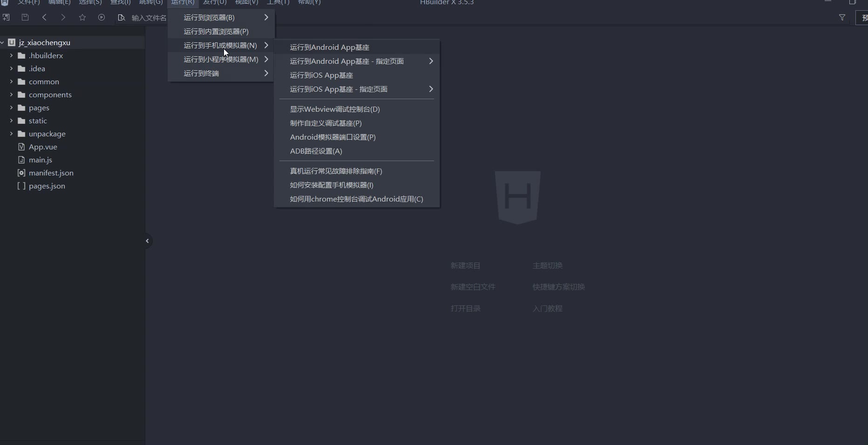Expand the pages folder
868x445 pixels.
point(11,108)
